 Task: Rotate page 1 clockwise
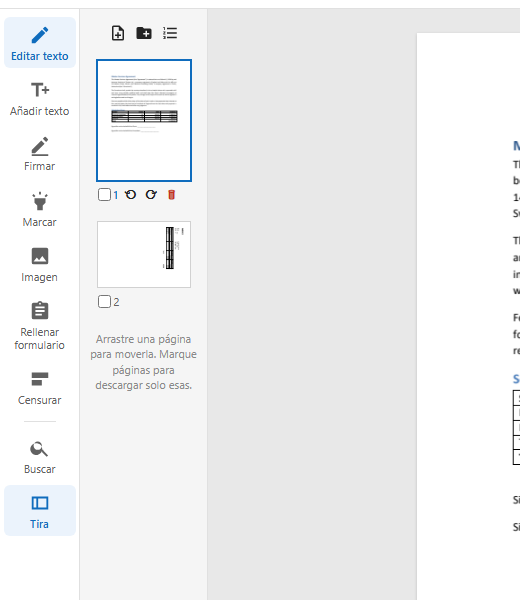pyautogui.click(x=151, y=195)
